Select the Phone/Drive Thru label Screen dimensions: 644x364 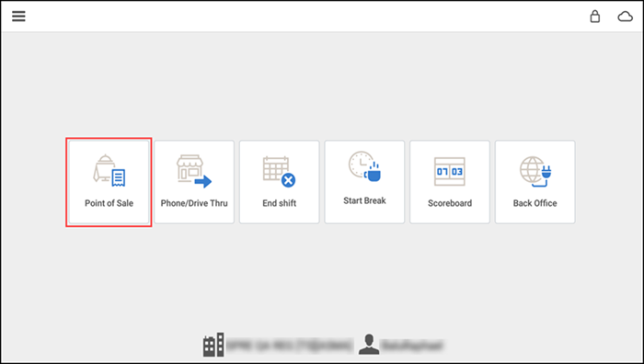(194, 203)
